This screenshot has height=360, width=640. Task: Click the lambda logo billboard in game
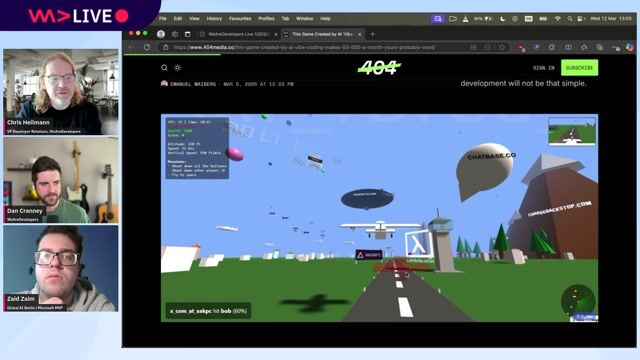pos(418,245)
